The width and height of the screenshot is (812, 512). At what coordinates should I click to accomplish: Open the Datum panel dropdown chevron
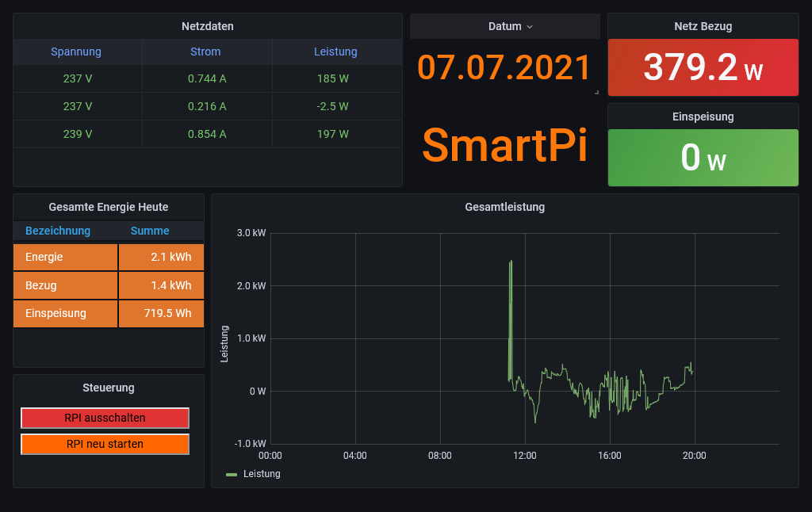(x=530, y=27)
